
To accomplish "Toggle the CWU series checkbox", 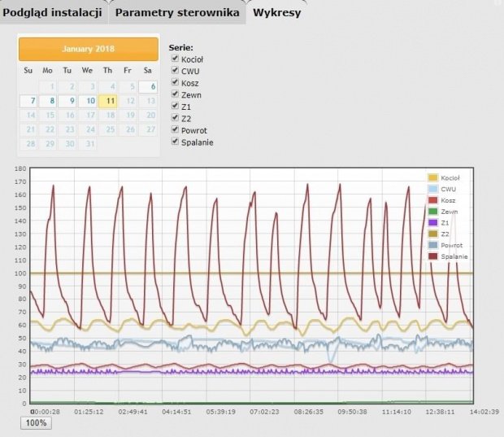I will (x=175, y=72).
